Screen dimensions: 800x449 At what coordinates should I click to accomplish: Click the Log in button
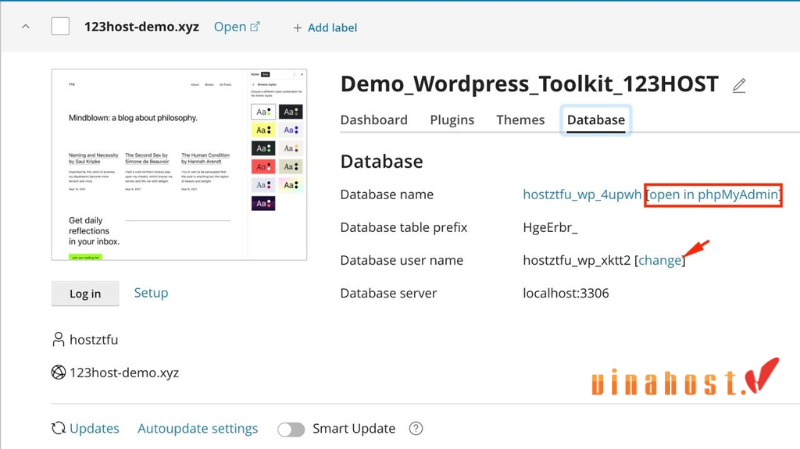pyautogui.click(x=85, y=293)
